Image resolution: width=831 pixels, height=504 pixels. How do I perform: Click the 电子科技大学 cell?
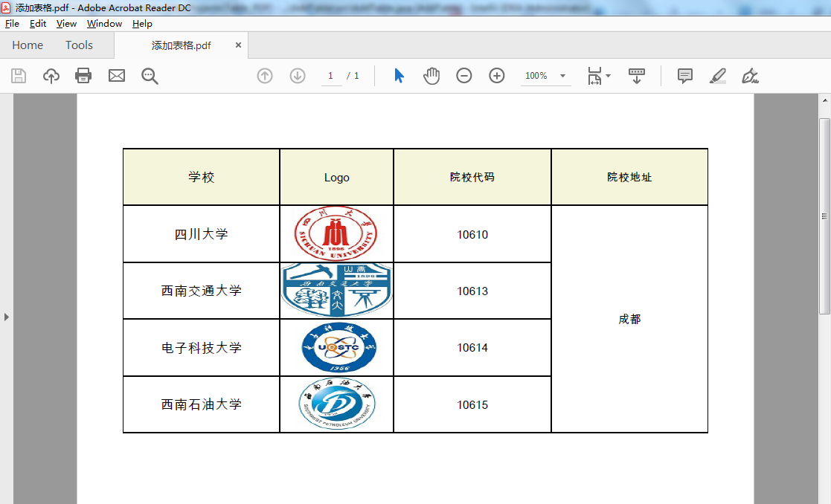coord(202,347)
